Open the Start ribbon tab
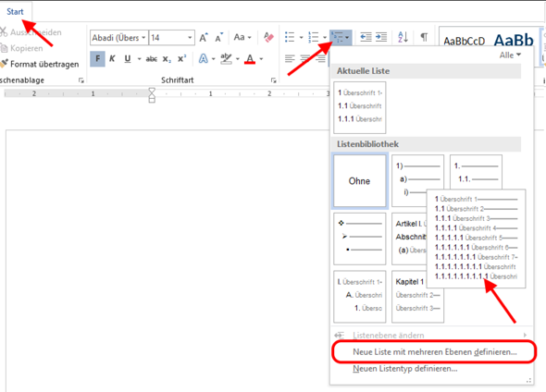546x392 pixels. pos(15,12)
